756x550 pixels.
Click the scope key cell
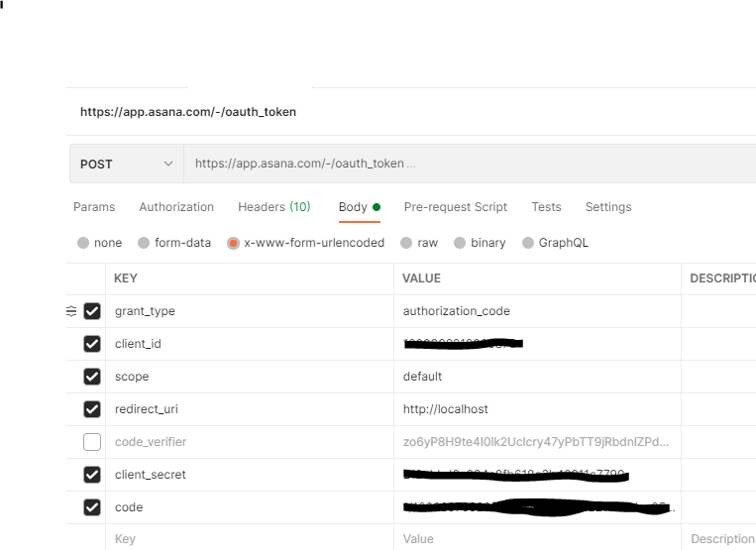(x=250, y=377)
